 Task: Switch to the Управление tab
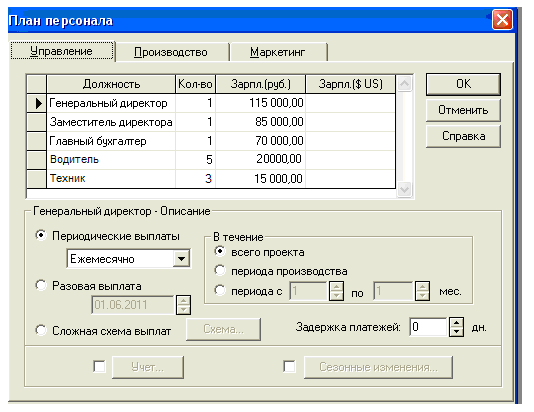click(x=62, y=51)
